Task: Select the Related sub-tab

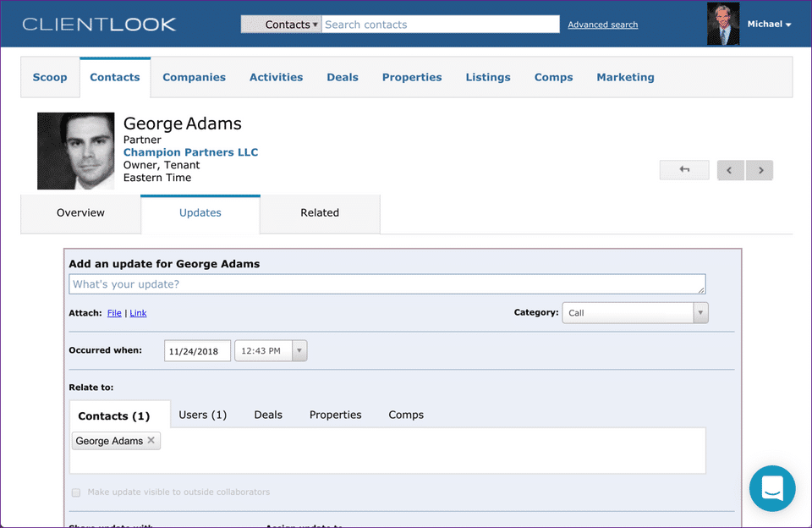Action: pyautogui.click(x=320, y=213)
